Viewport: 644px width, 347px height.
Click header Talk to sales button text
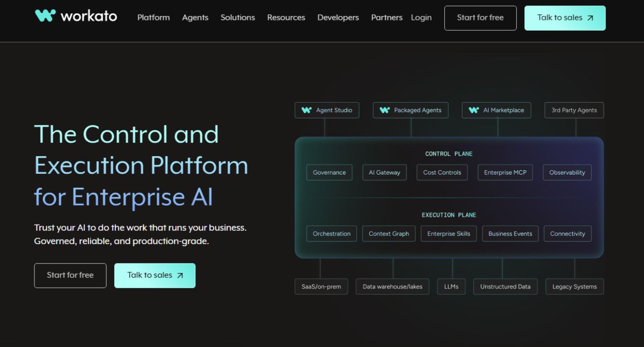tap(560, 18)
